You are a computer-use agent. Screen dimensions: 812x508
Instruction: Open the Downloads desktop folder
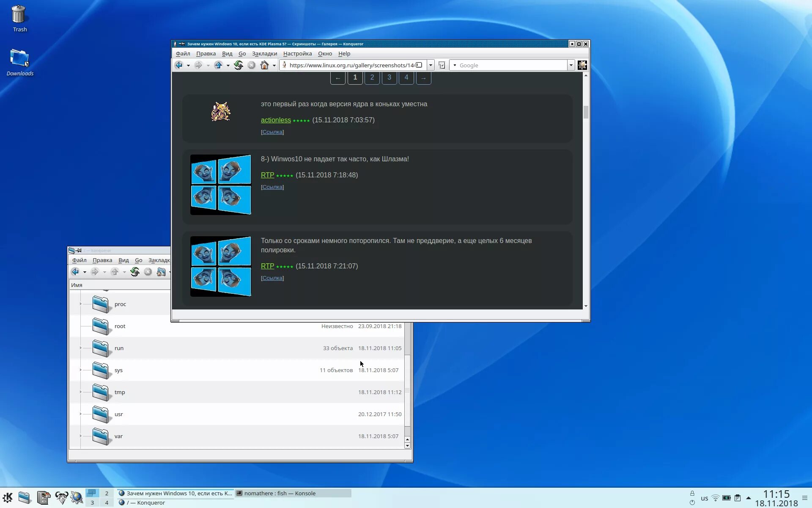(x=19, y=62)
